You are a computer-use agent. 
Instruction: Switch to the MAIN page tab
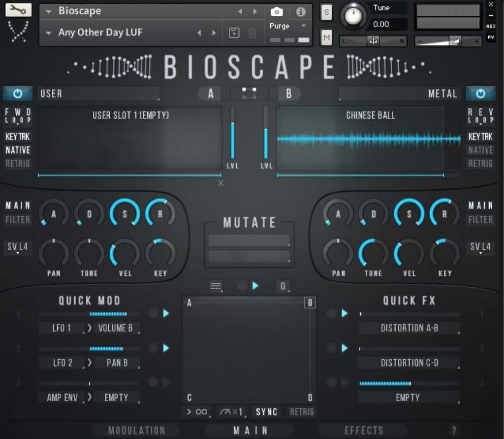click(250, 430)
